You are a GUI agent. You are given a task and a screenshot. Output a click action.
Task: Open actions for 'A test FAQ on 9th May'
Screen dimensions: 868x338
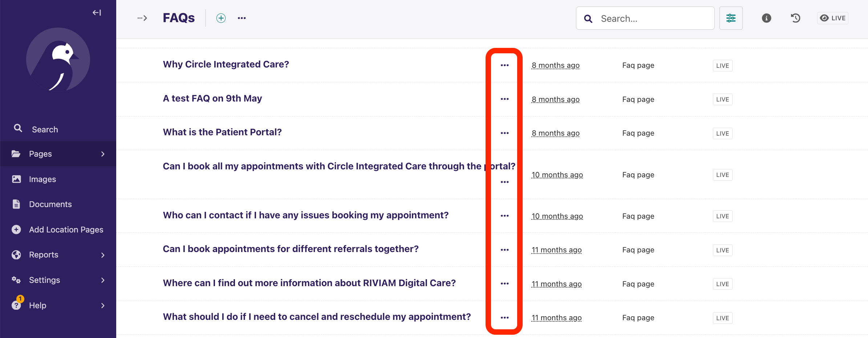tap(504, 99)
